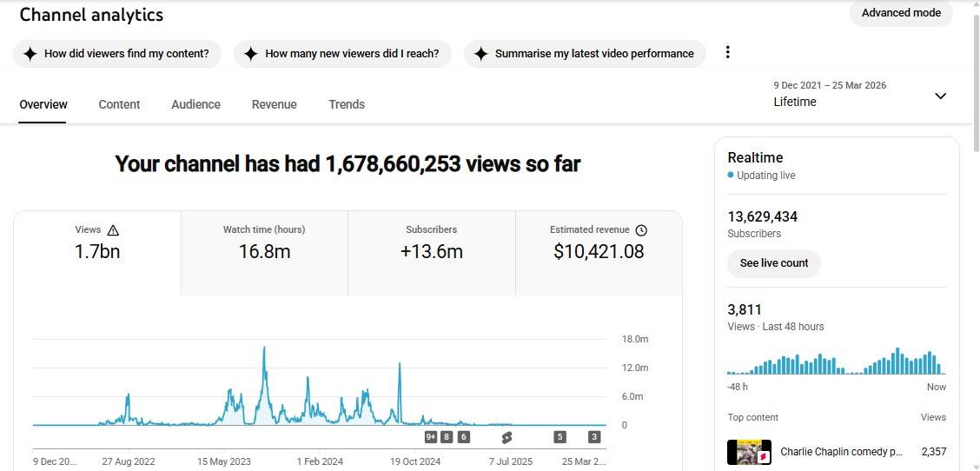
Task: Select the Watch time (hours) metric card
Action: [264, 243]
